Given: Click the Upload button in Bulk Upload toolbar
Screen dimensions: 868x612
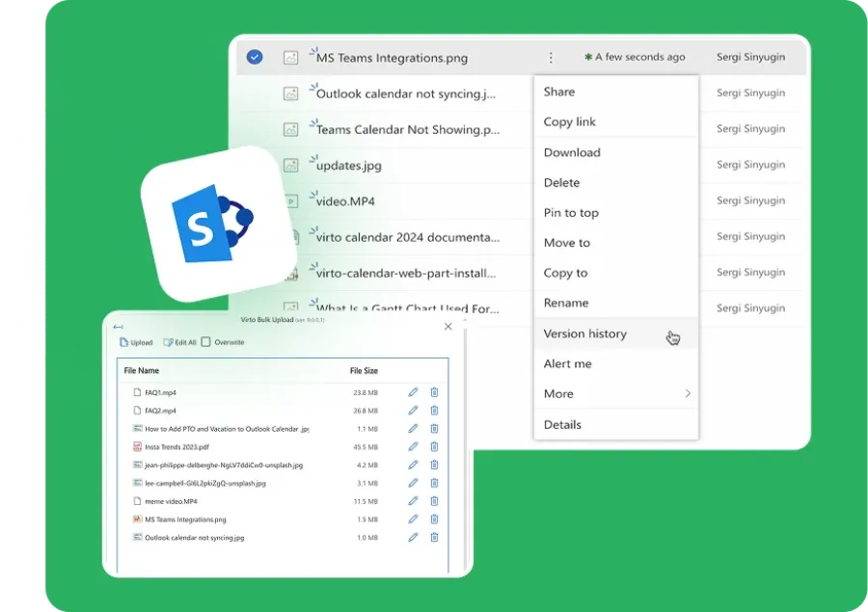Looking at the screenshot, I should tap(136, 342).
